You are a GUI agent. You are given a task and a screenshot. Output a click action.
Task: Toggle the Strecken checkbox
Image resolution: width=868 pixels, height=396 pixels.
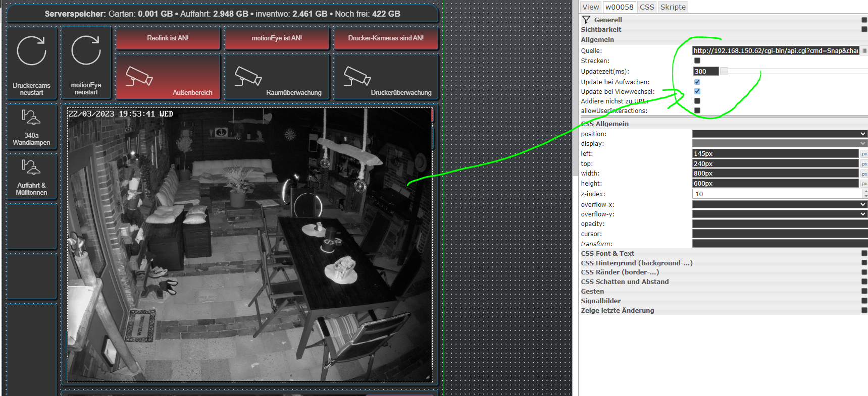click(697, 61)
